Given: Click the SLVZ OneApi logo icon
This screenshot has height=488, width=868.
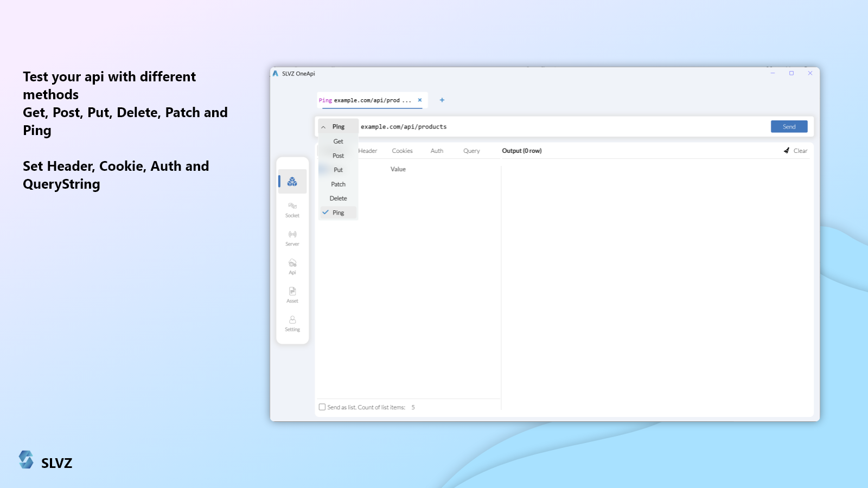Looking at the screenshot, I should point(276,74).
